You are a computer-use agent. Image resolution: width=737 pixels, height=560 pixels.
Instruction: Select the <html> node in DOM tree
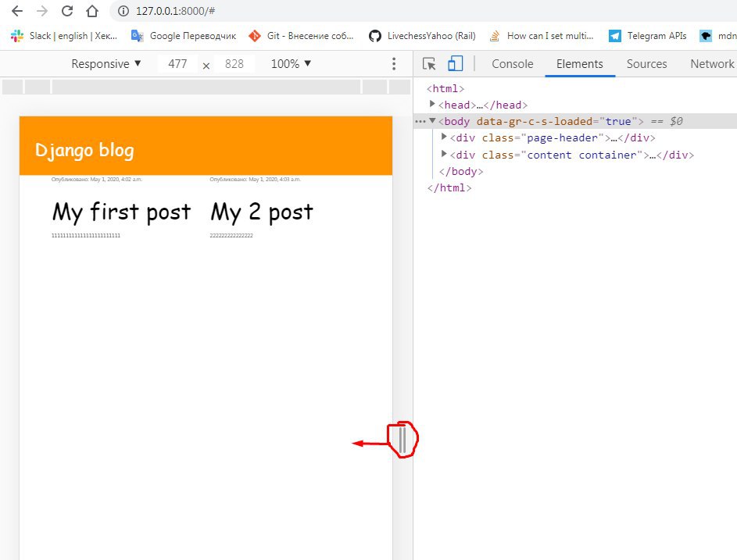coord(445,88)
